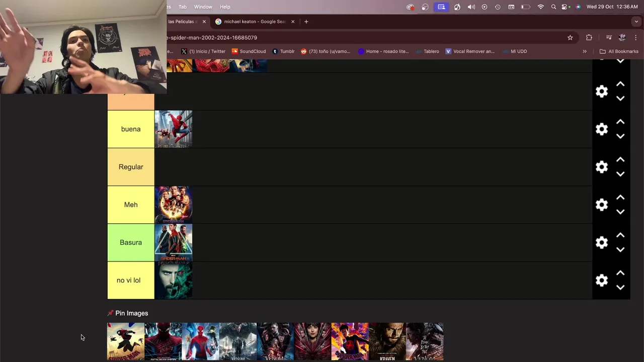Image resolution: width=644 pixels, height=362 pixels.
Task: Open the Wi-Fi menu bar icon
Action: click(x=541, y=7)
